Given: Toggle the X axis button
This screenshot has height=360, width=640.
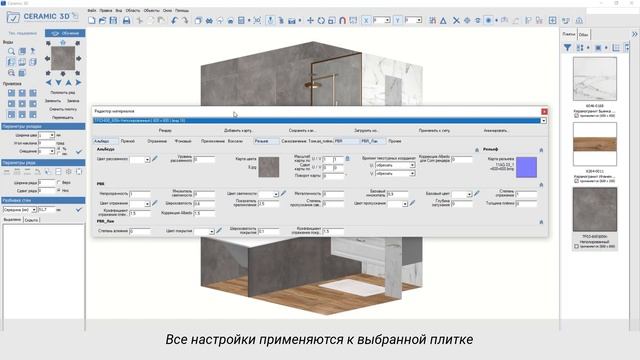Looking at the screenshot, I should coord(366,20).
